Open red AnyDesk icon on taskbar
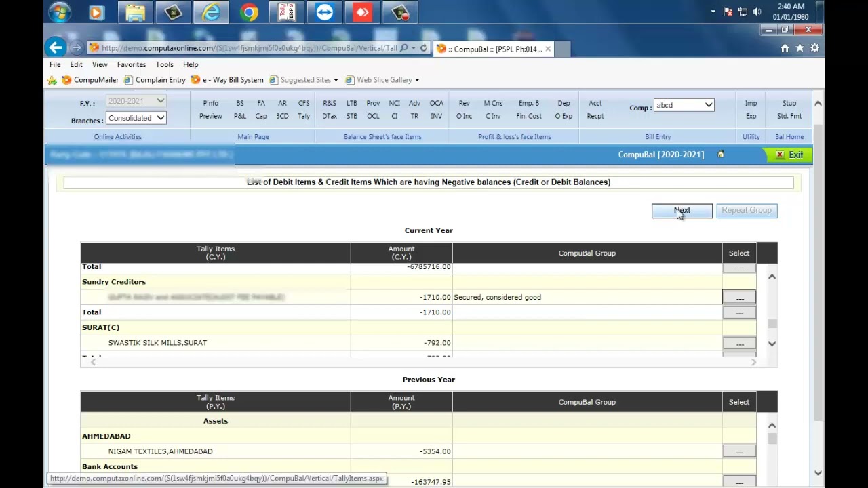Image resolution: width=868 pixels, height=488 pixels. point(363,12)
